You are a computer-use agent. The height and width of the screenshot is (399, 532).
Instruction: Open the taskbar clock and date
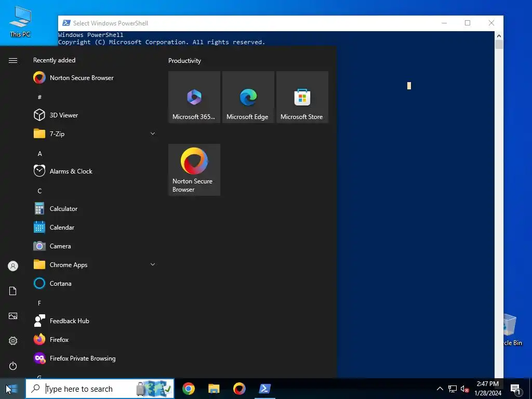[488, 389]
